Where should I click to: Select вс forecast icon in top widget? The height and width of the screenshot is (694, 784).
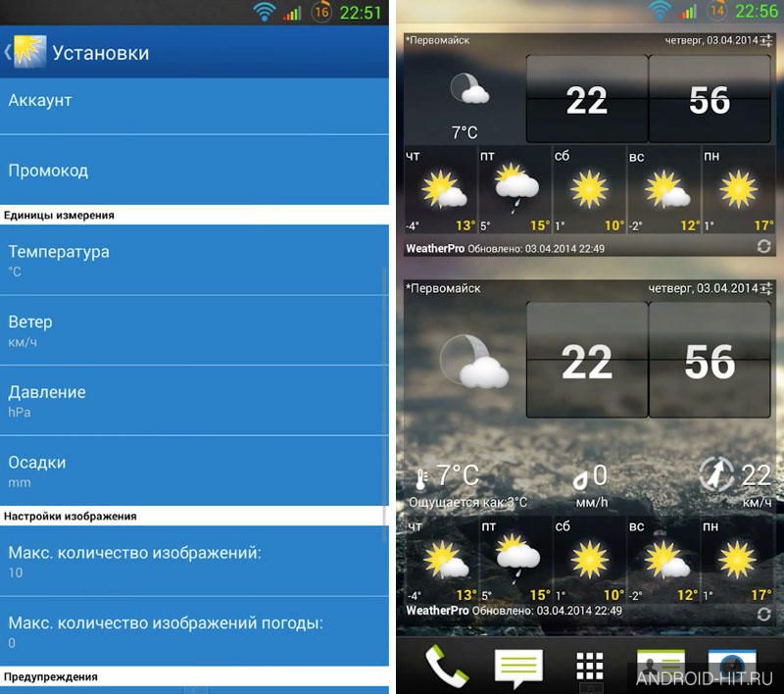[x=667, y=189]
